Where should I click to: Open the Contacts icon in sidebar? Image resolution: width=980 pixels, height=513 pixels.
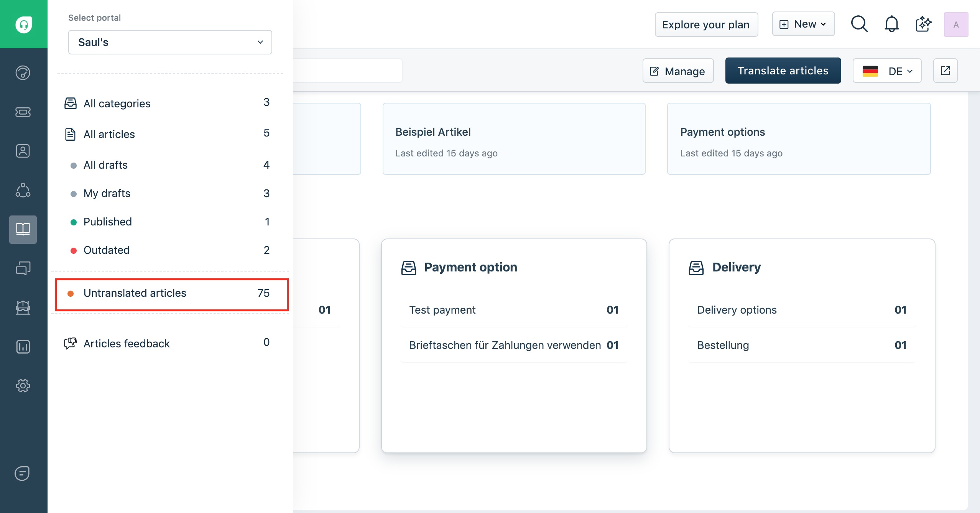coord(23,151)
